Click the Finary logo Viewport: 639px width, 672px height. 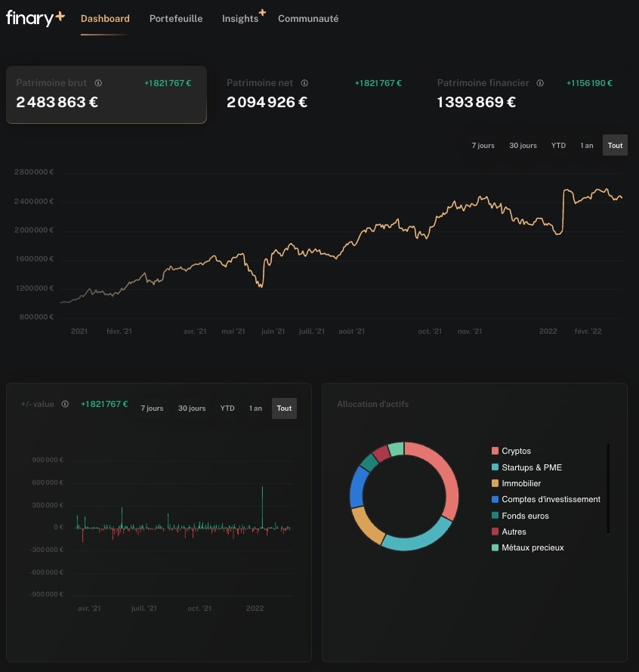[29, 19]
